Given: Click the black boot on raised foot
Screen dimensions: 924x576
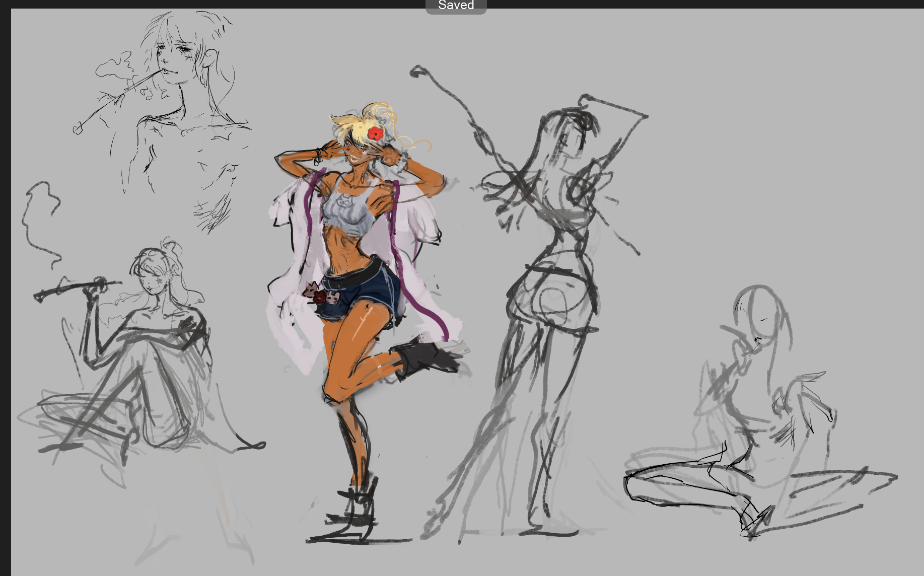Looking at the screenshot, I should 425,357.
